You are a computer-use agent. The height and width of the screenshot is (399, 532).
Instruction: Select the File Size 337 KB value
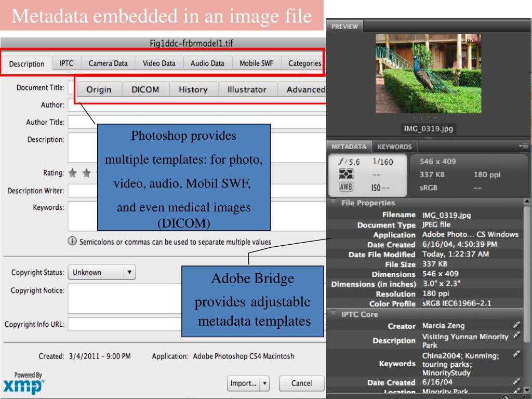tap(435, 264)
